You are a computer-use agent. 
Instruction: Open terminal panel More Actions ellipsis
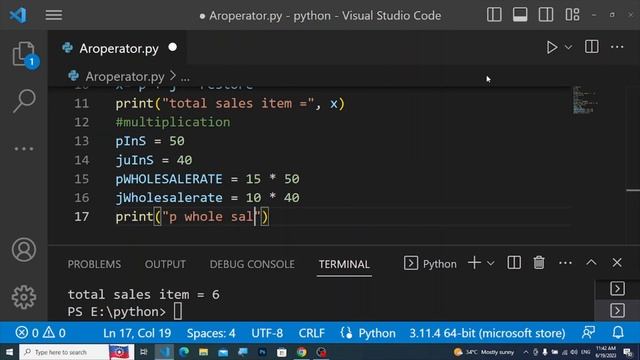tap(565, 263)
